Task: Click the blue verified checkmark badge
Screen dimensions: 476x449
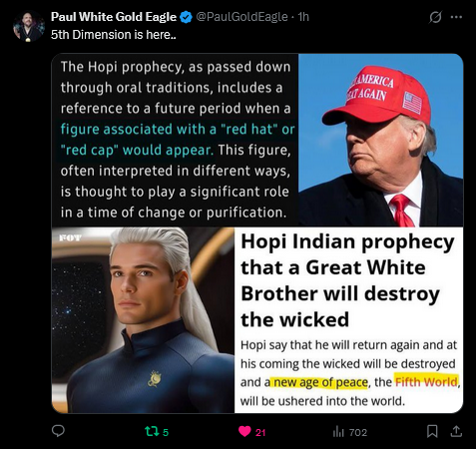Action: (186, 17)
